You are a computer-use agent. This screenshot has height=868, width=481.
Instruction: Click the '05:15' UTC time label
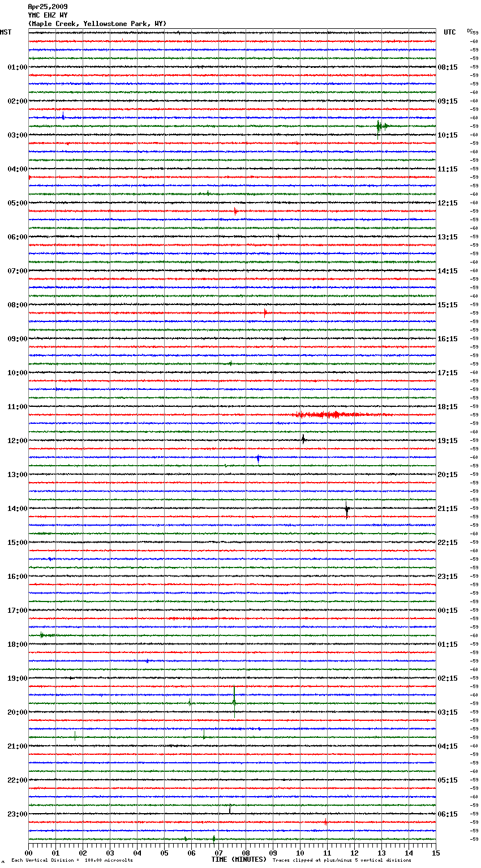pyautogui.click(x=448, y=780)
